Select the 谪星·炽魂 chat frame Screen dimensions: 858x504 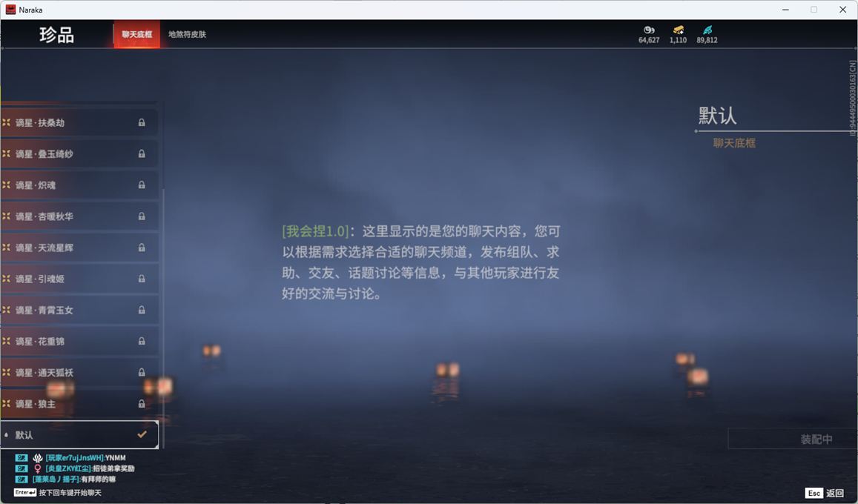pyautogui.click(x=79, y=185)
